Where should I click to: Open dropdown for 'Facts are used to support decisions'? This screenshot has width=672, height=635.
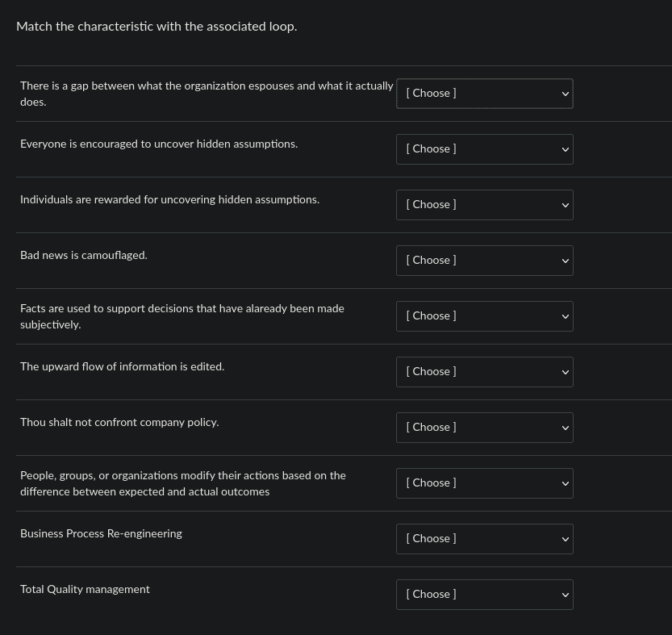(x=484, y=316)
